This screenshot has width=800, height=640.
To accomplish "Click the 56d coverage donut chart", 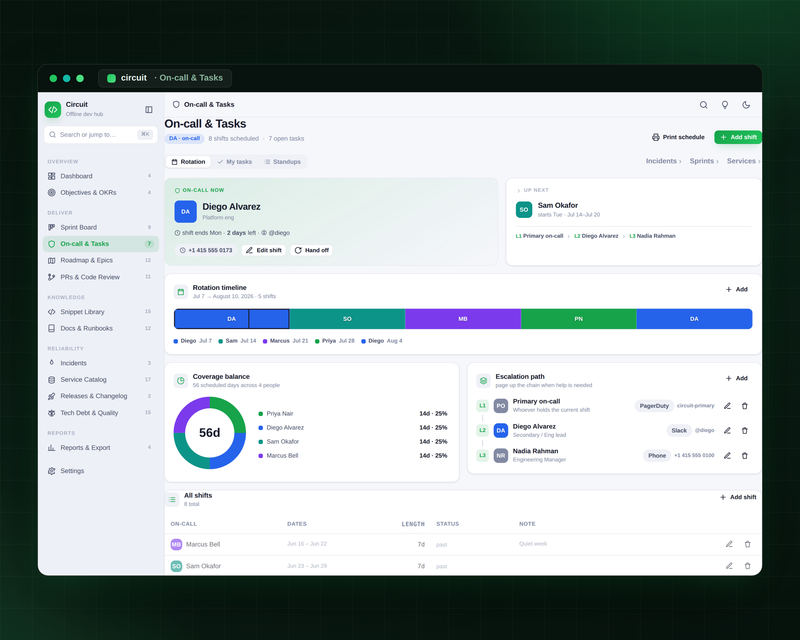I will (x=210, y=433).
